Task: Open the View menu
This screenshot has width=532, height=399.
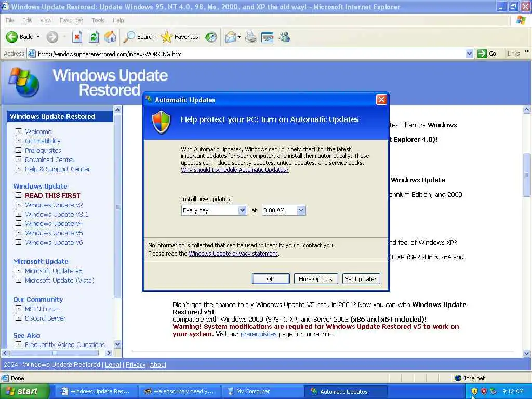Action: 46,20
